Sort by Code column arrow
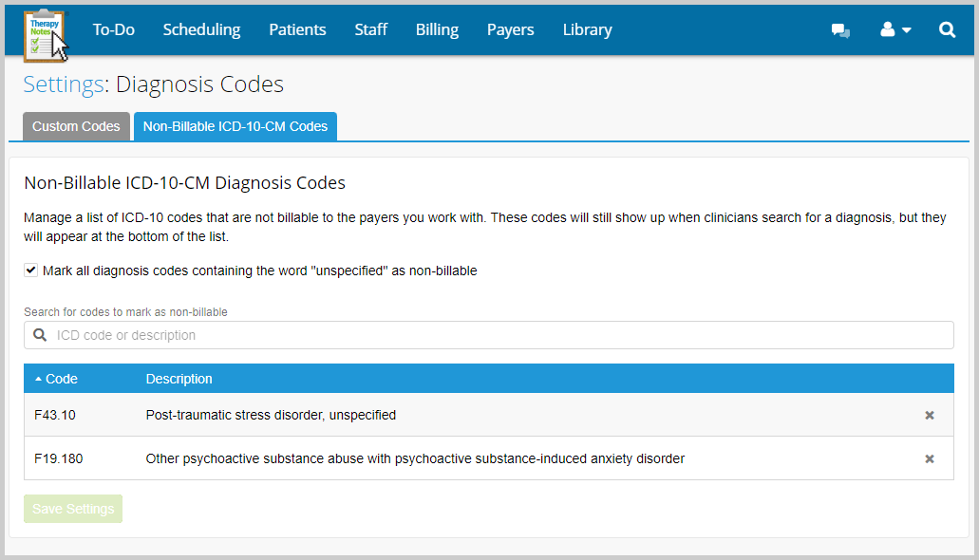Image resolution: width=979 pixels, height=560 pixels. click(x=39, y=379)
